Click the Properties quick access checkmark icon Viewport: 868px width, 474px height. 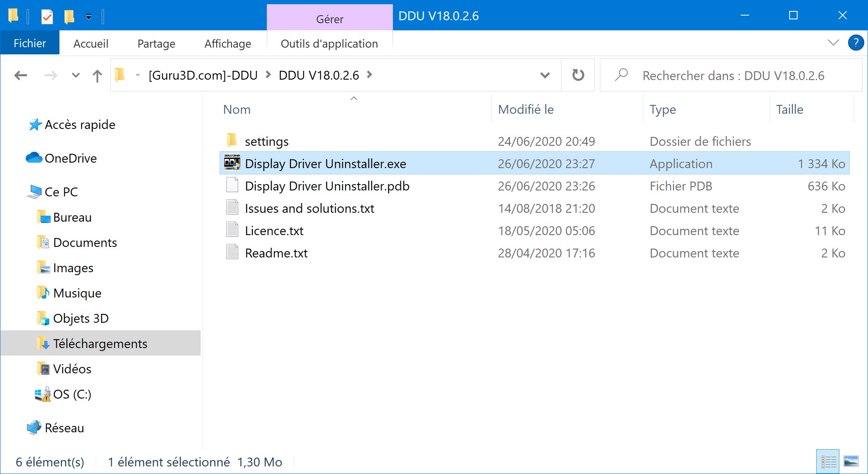47,16
